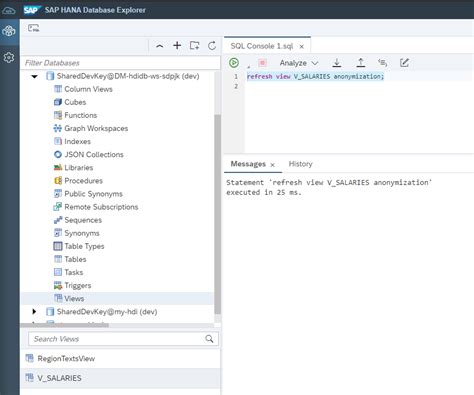The height and width of the screenshot is (395, 474).
Task: Click the download icon in SQL console toolbar
Action: 337,63
